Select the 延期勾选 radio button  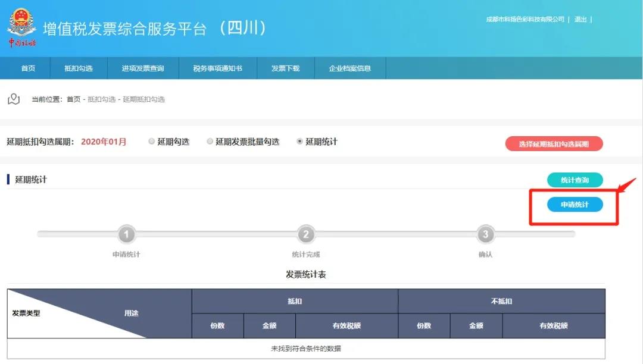click(152, 142)
